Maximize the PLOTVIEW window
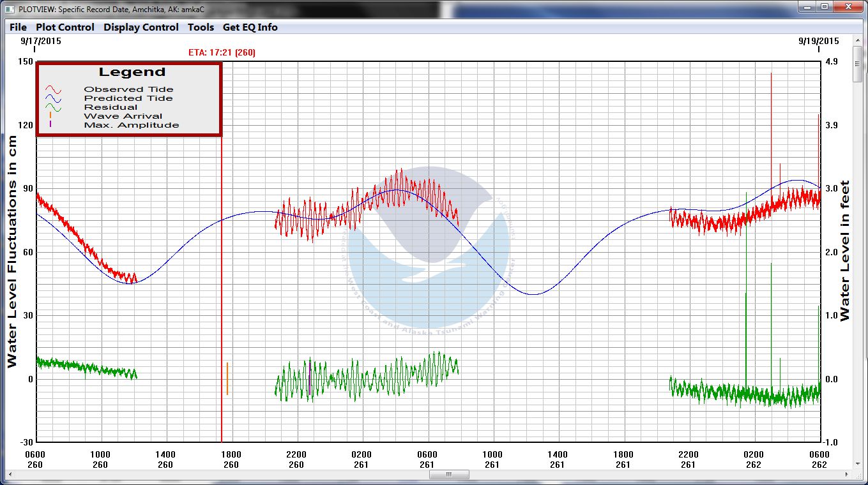This screenshot has height=485, width=868. 825,6
